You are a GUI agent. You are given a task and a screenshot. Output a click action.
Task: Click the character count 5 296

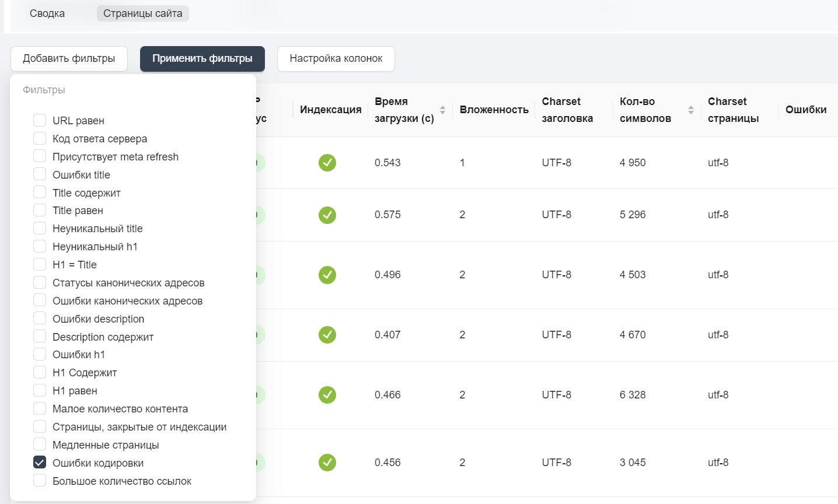click(x=633, y=215)
